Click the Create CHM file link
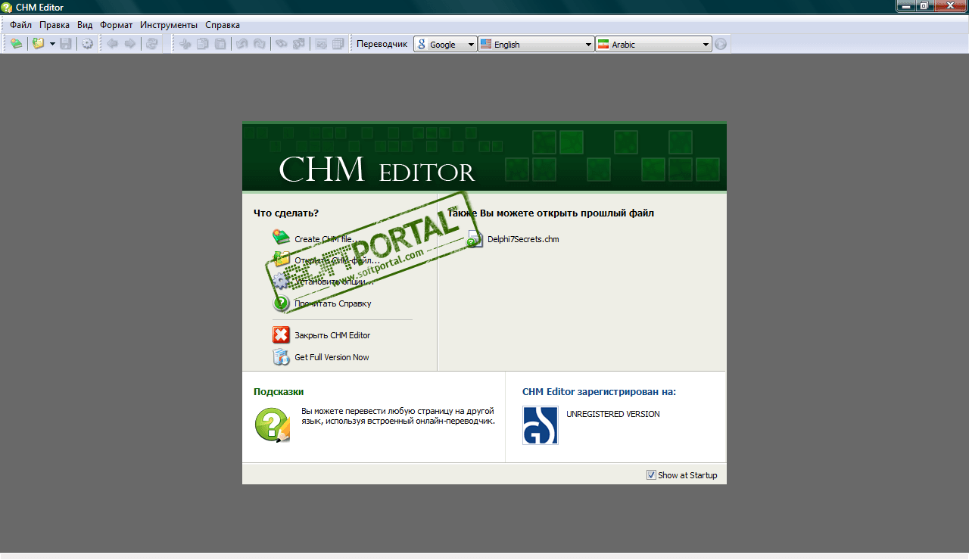 coord(326,239)
